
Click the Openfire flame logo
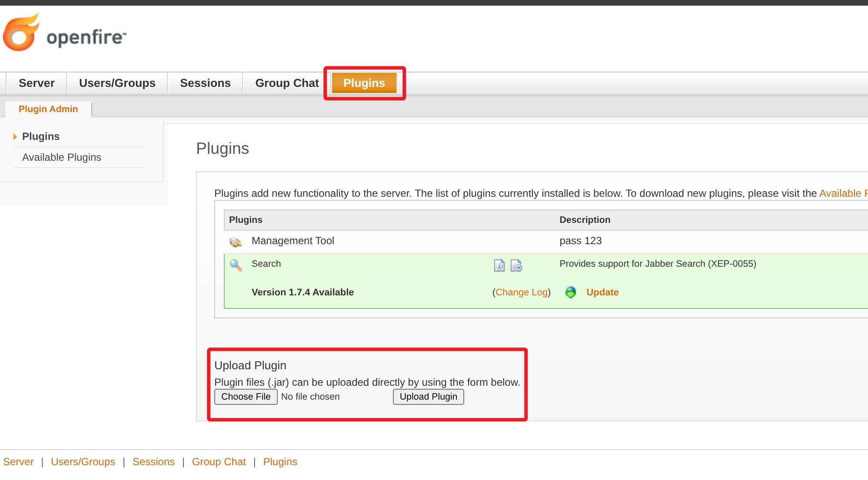(x=20, y=33)
